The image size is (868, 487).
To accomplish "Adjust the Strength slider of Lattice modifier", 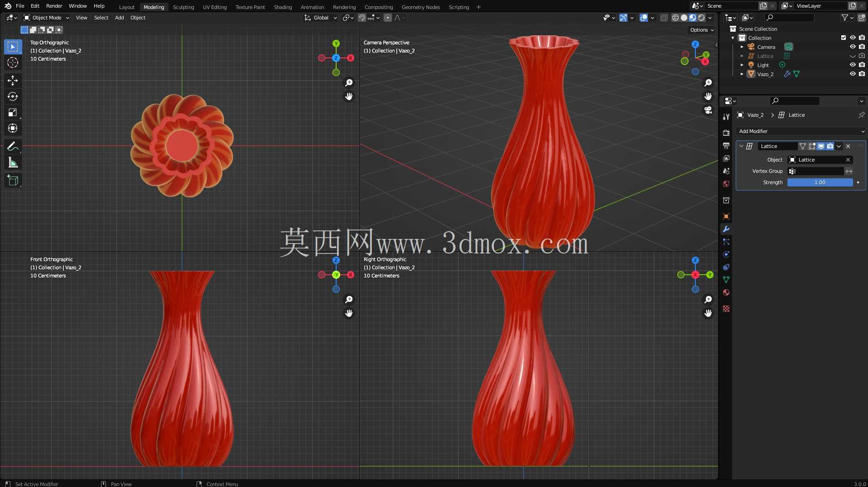I will [x=820, y=182].
